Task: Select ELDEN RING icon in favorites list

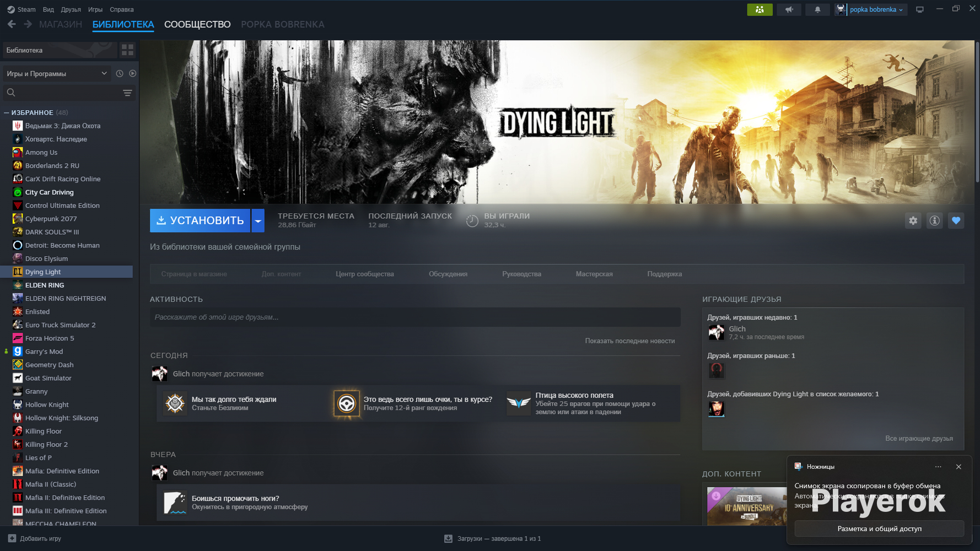Action: (18, 285)
